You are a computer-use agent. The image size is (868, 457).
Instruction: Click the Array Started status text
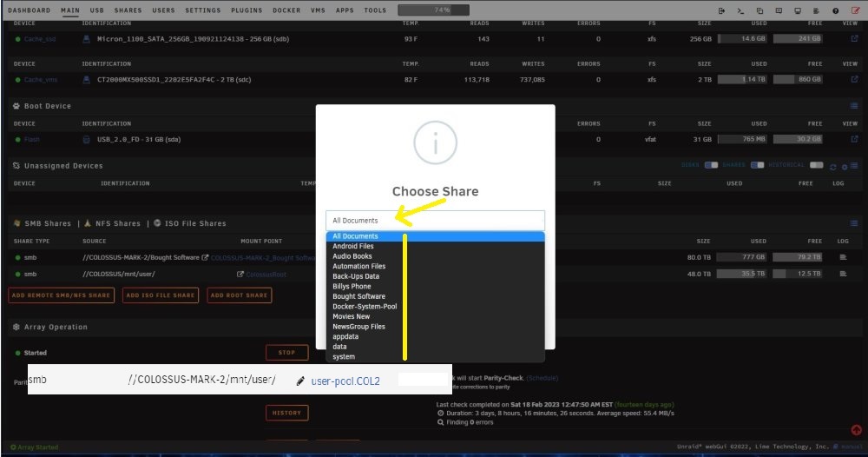pyautogui.click(x=35, y=447)
